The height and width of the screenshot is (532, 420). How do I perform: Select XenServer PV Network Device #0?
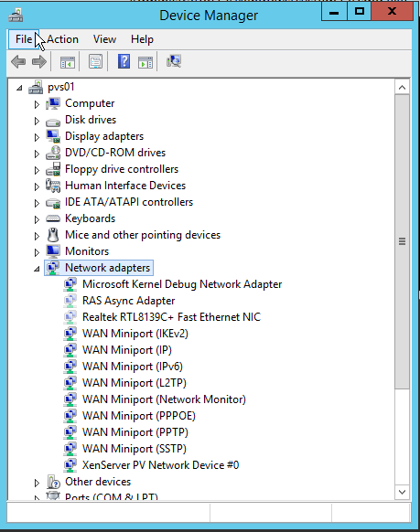(161, 465)
